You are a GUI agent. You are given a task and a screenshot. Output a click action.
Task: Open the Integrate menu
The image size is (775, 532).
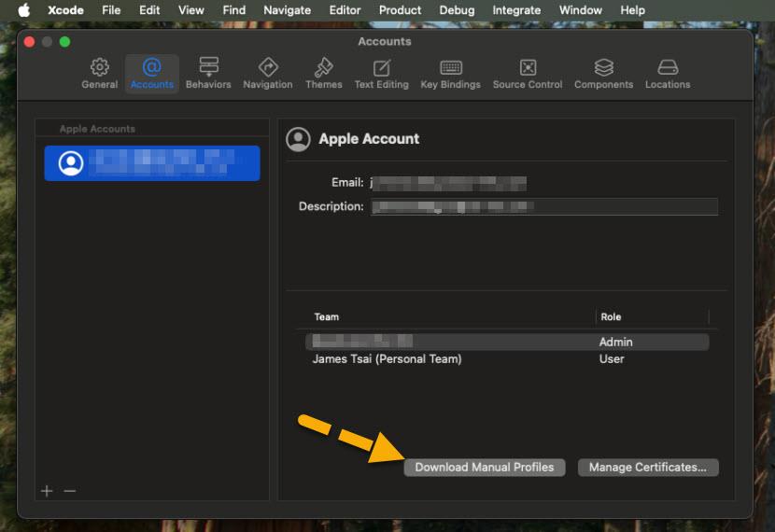tap(516, 10)
